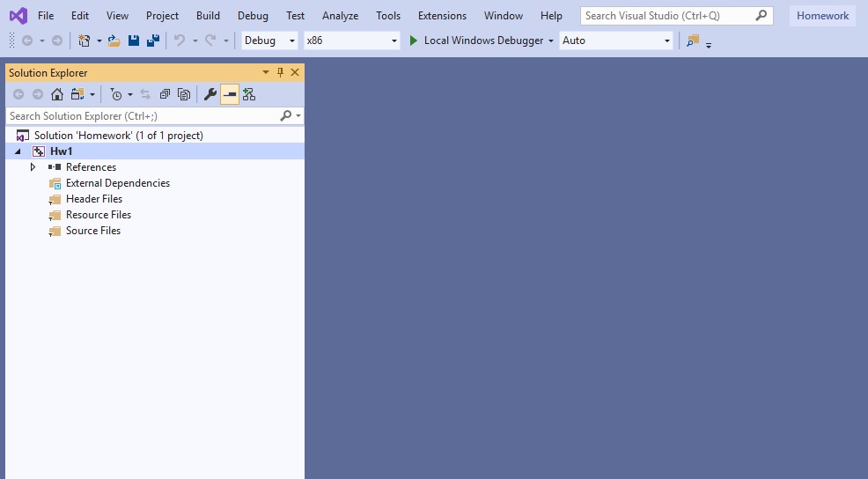868x479 pixels.
Task: Open the Debug menu
Action: pyautogui.click(x=253, y=16)
